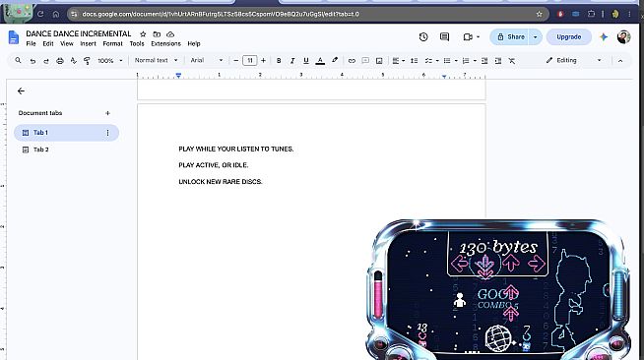Open the Google Docs home icon
644x360 pixels.
pos(14,37)
